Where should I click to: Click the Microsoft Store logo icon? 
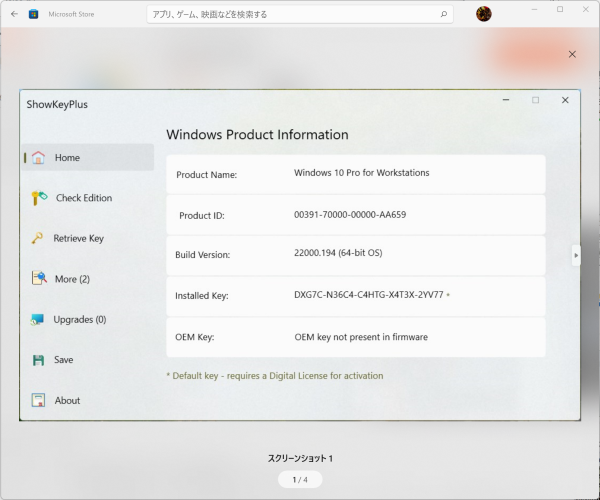[x=34, y=14]
